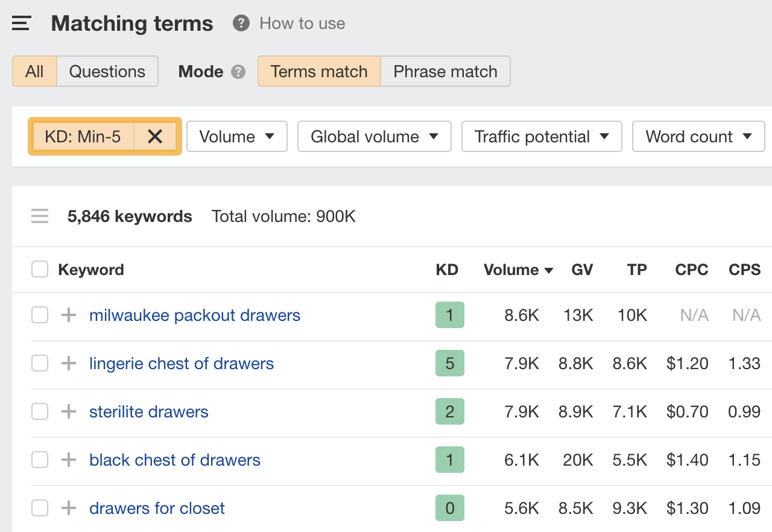Open the hamburger navigation menu

pyautogui.click(x=21, y=22)
